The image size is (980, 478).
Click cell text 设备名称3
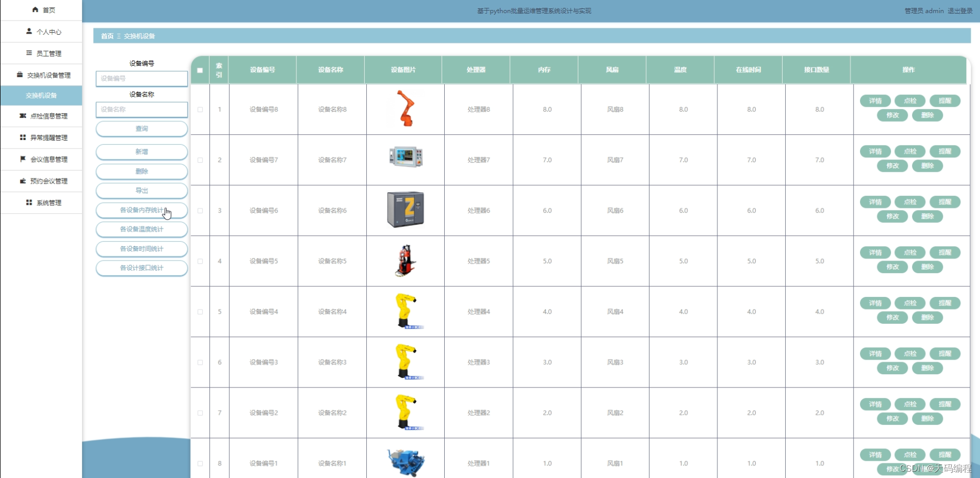point(332,362)
